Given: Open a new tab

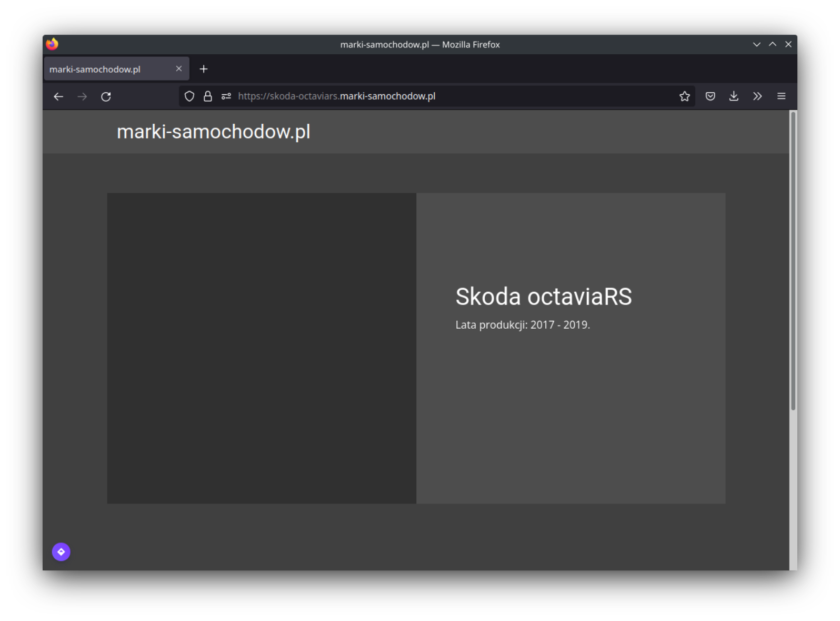Looking at the screenshot, I should point(204,69).
